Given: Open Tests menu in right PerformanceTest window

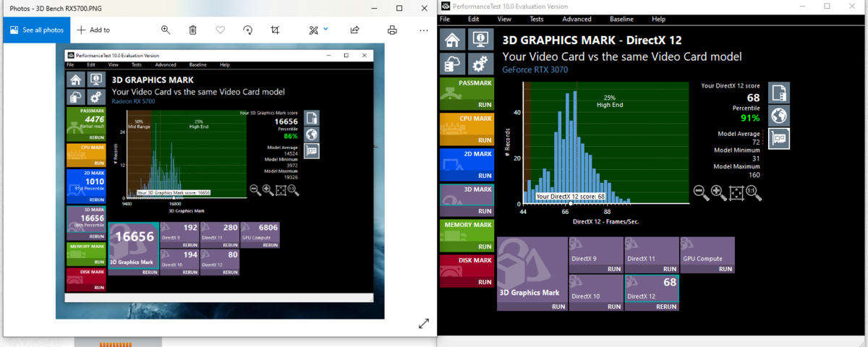Looking at the screenshot, I should (537, 19).
